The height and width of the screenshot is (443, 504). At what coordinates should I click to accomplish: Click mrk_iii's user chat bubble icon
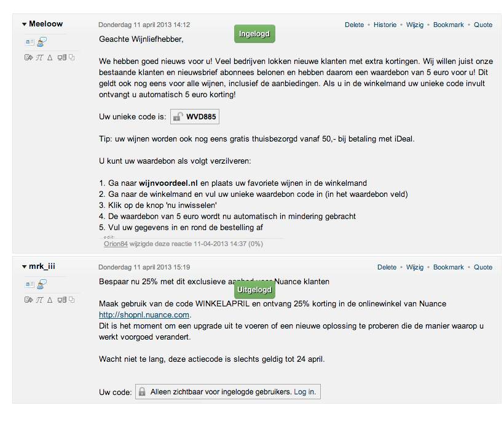pyautogui.click(x=42, y=284)
